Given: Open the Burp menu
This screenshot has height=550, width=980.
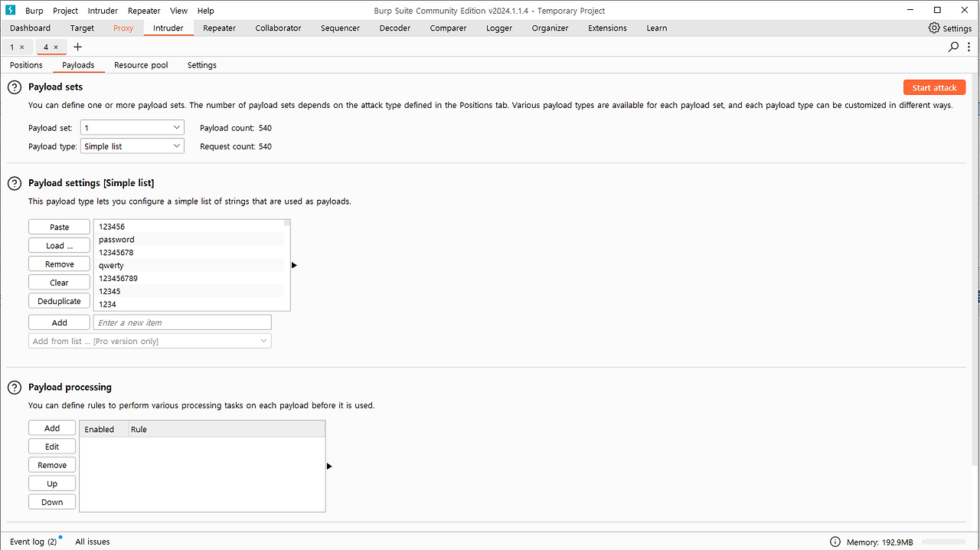Looking at the screenshot, I should (x=34, y=11).
